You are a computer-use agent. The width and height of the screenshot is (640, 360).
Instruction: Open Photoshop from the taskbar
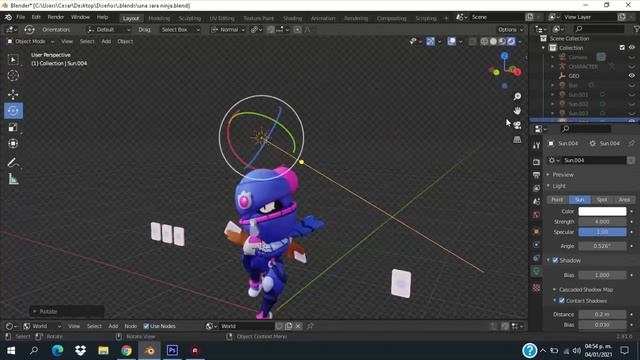[x=172, y=350]
